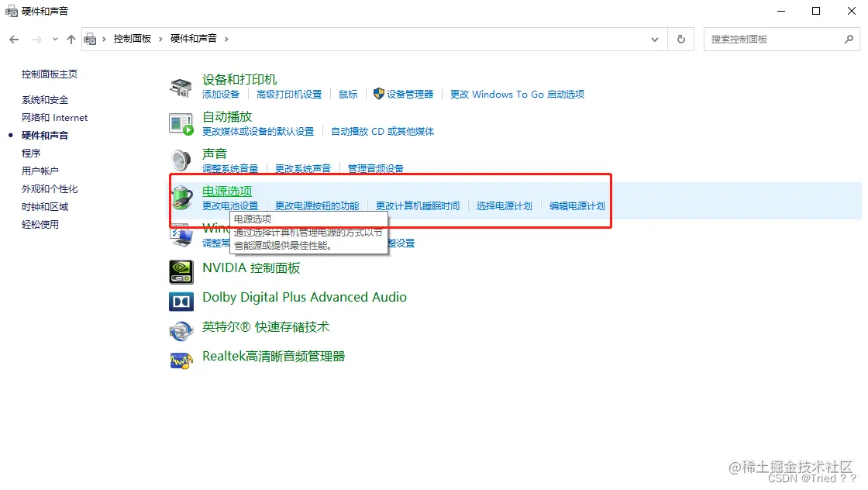The width and height of the screenshot is (868, 490).
Task: Go back with the back arrow
Action: (15, 40)
